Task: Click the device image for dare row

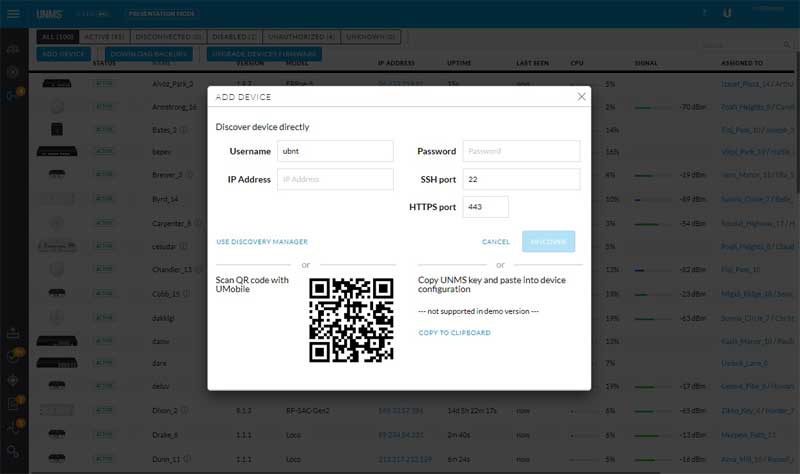Action: coord(57,363)
